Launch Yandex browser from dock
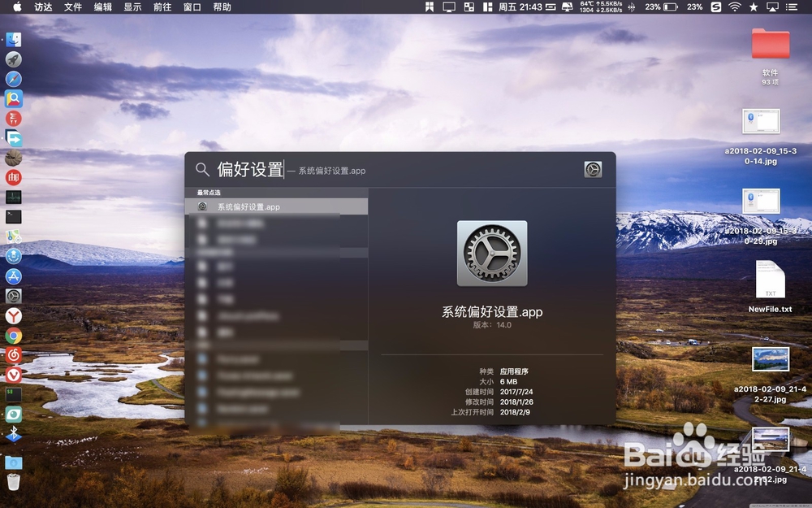The width and height of the screenshot is (812, 508). click(x=14, y=315)
